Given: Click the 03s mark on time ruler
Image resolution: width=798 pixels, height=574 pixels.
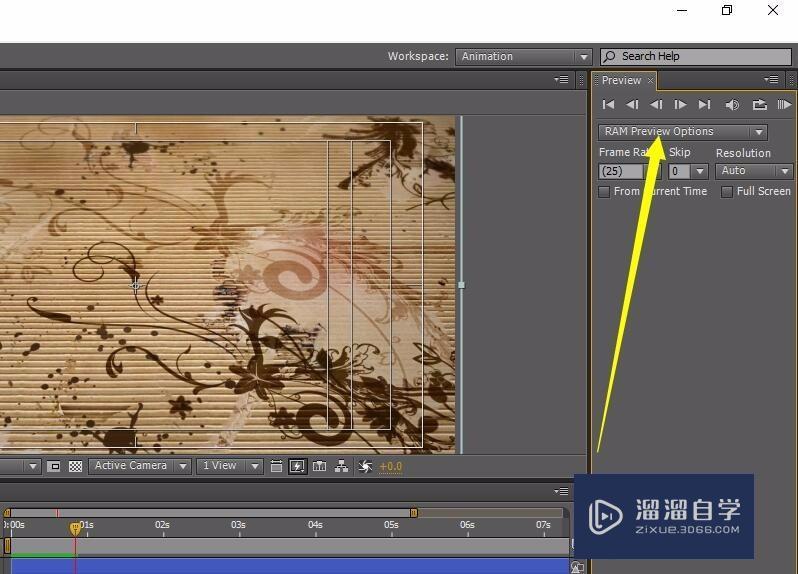Looking at the screenshot, I should 238,525.
